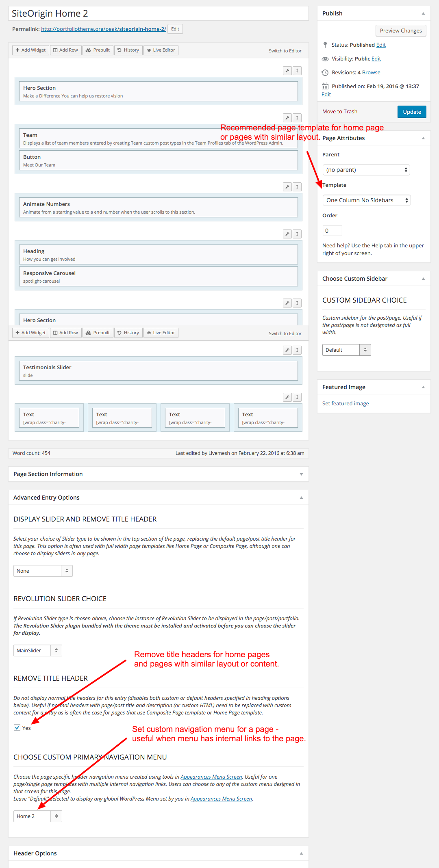Open the Button Meet Our Team widget

159,160
